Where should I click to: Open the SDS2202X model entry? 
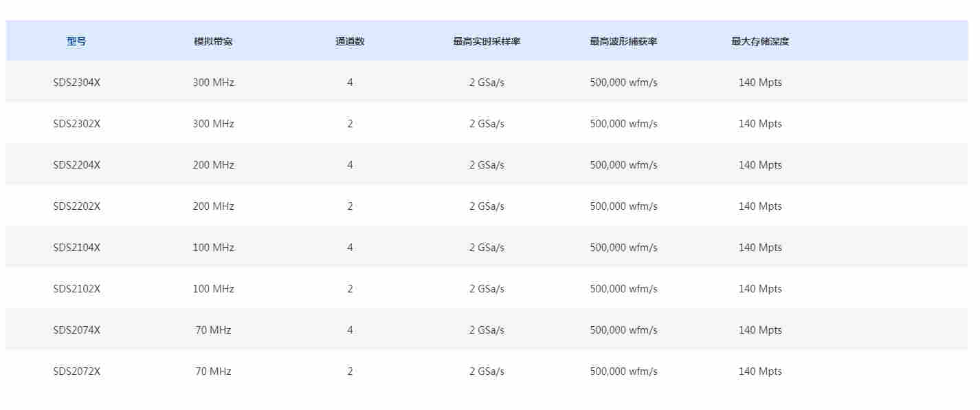76,206
